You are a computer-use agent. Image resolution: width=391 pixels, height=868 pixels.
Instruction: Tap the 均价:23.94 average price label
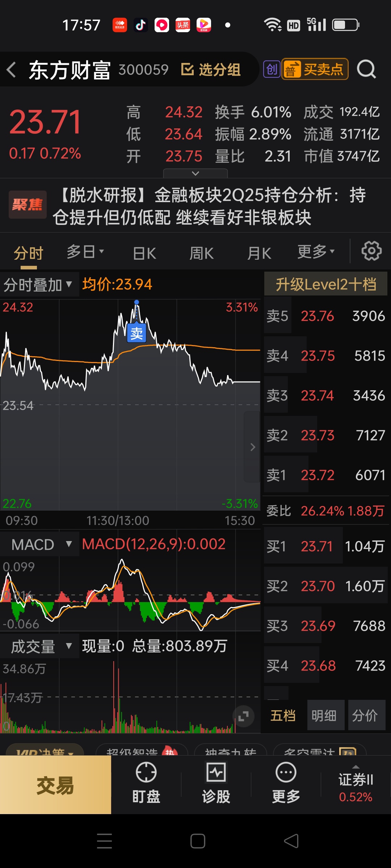(117, 284)
